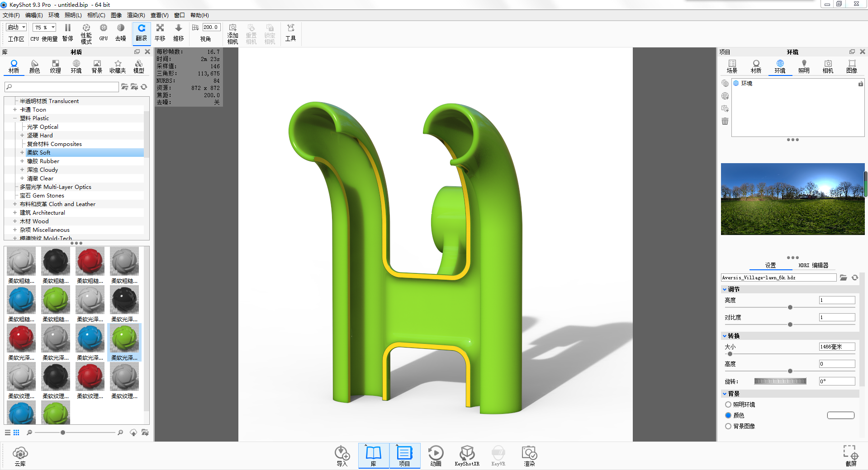Select 照明环境 background radio button
This screenshot has width=868, height=470.
click(x=728, y=404)
